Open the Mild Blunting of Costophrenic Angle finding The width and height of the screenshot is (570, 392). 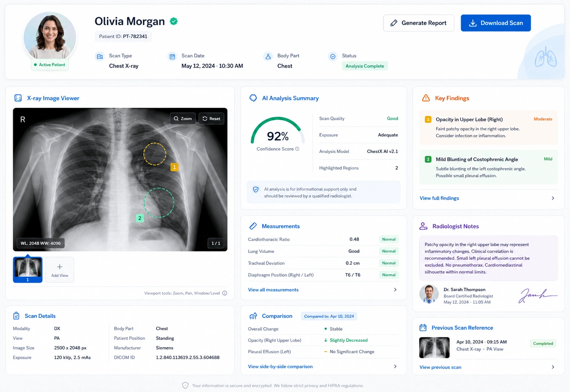pyautogui.click(x=488, y=167)
